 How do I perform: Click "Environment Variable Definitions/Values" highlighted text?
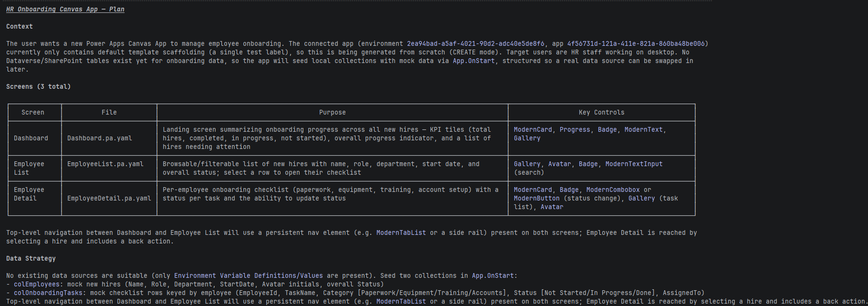pyautogui.click(x=249, y=275)
